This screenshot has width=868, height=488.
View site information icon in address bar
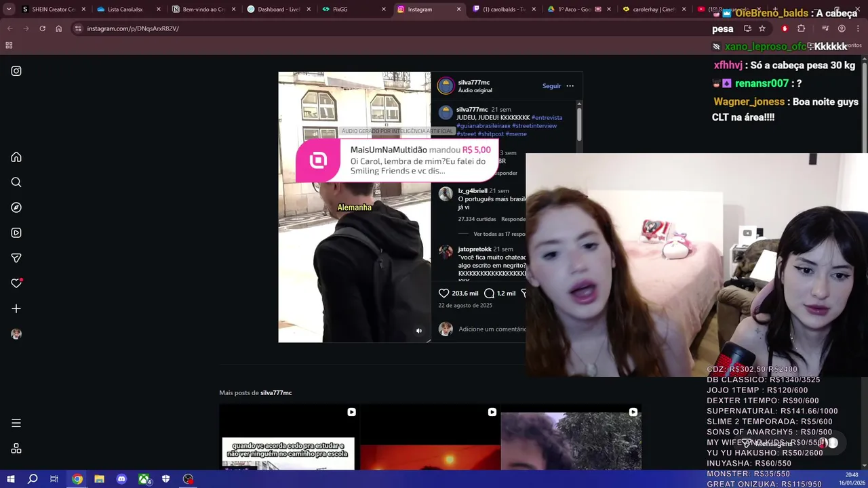coord(78,28)
